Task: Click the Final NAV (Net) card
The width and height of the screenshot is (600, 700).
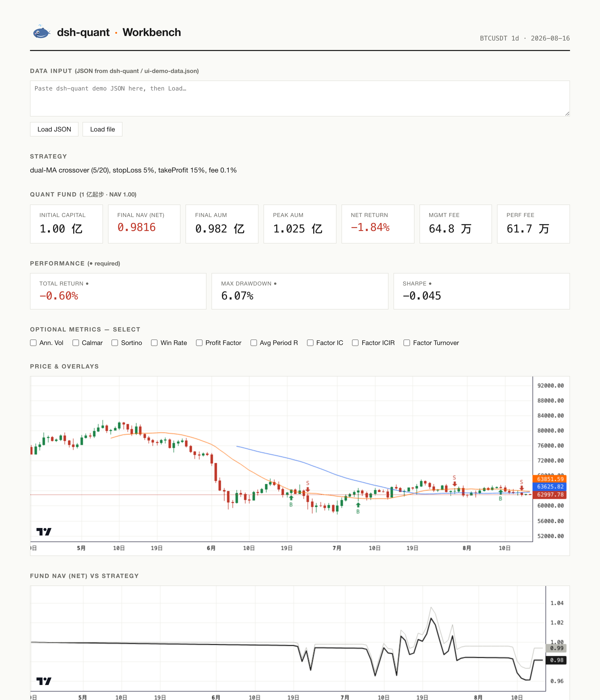Action: (x=144, y=224)
